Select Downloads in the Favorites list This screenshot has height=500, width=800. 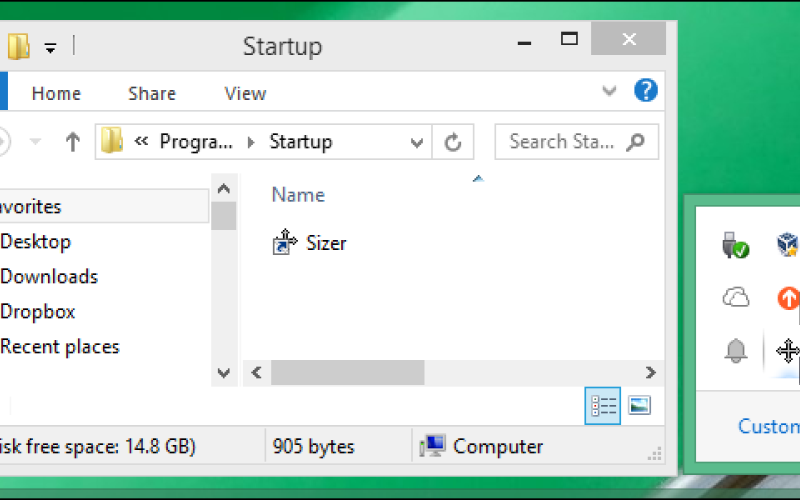(x=49, y=277)
